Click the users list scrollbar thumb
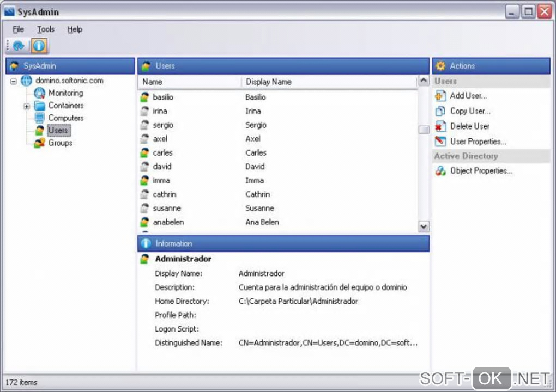 tap(424, 130)
